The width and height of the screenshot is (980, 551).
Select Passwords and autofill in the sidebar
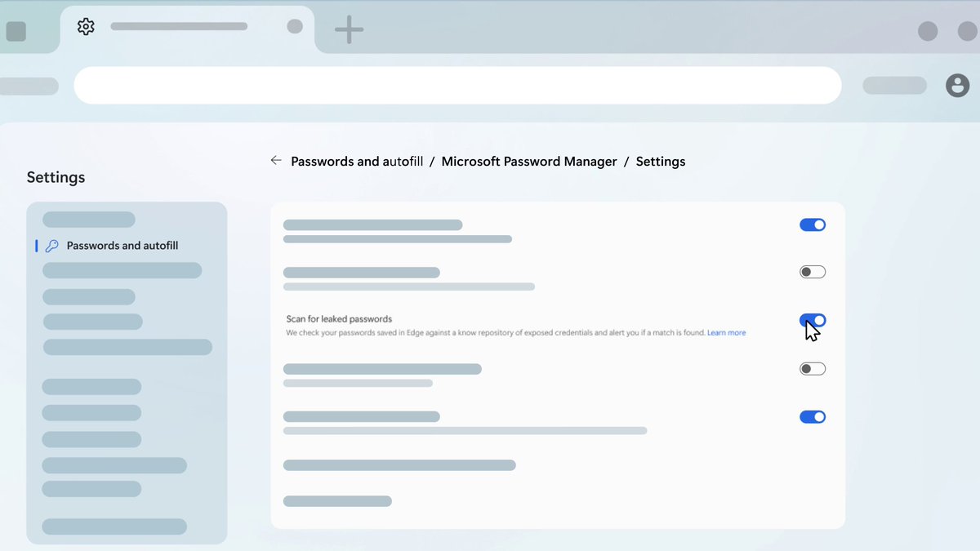coord(122,246)
